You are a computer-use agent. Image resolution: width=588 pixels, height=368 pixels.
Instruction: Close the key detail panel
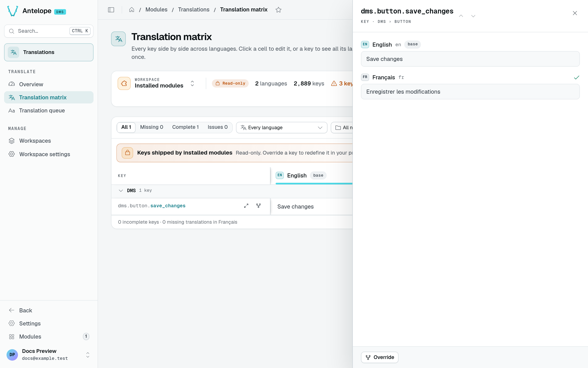(x=575, y=13)
